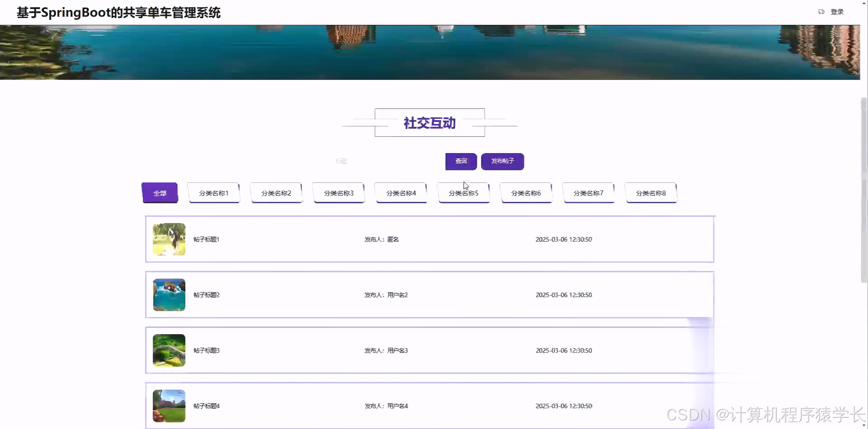Image resolution: width=868 pixels, height=429 pixels.
Task: Click the login icon beside 登录
Action: (821, 11)
